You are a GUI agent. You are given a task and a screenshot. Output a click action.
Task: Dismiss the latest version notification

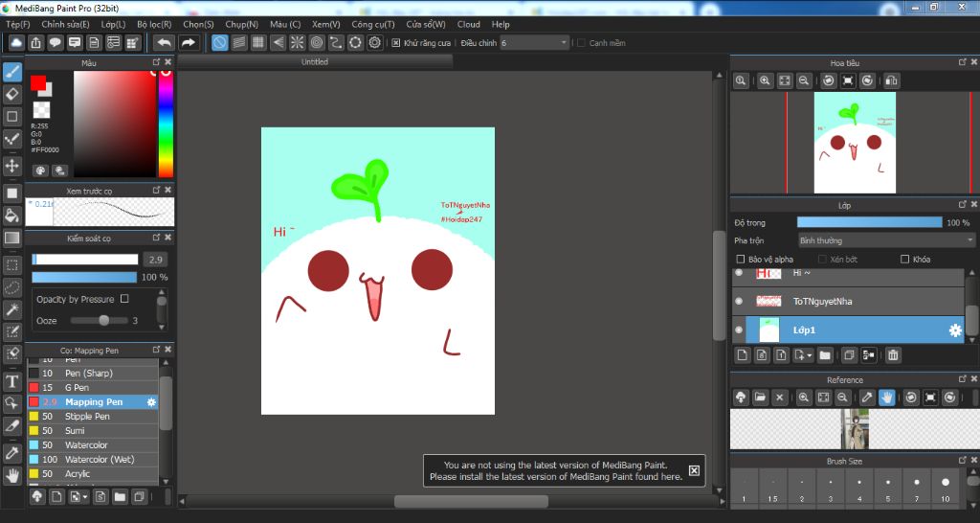(694, 470)
